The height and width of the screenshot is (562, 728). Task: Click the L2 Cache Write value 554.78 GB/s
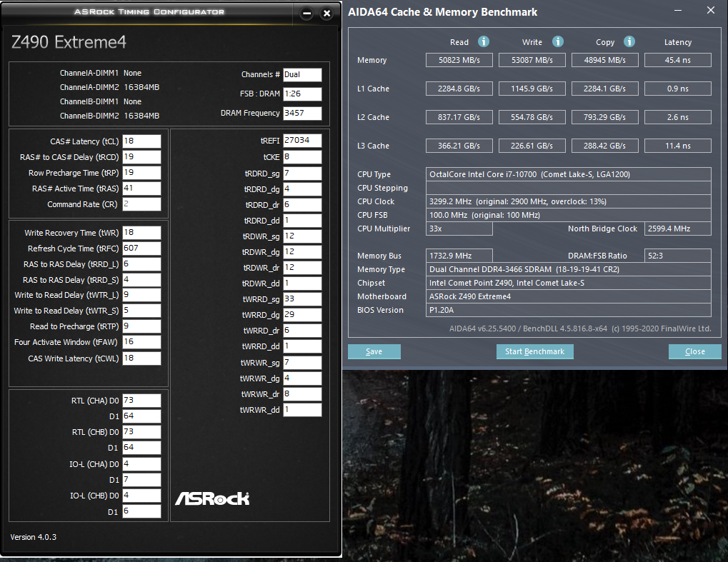(x=532, y=117)
